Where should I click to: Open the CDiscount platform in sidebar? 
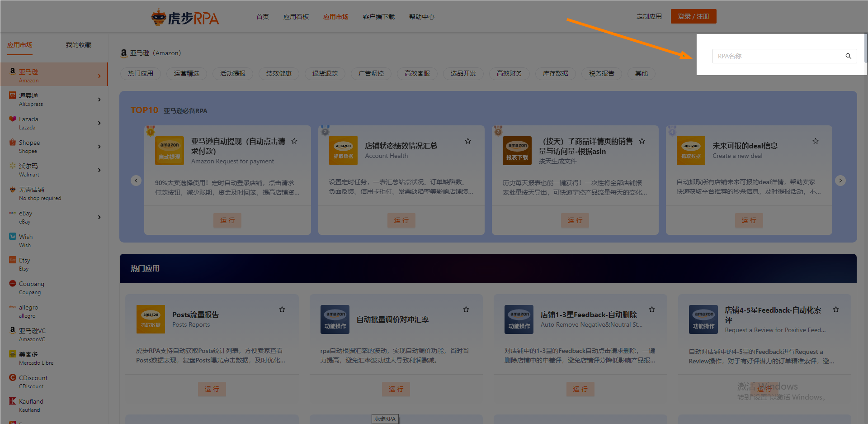(54, 382)
